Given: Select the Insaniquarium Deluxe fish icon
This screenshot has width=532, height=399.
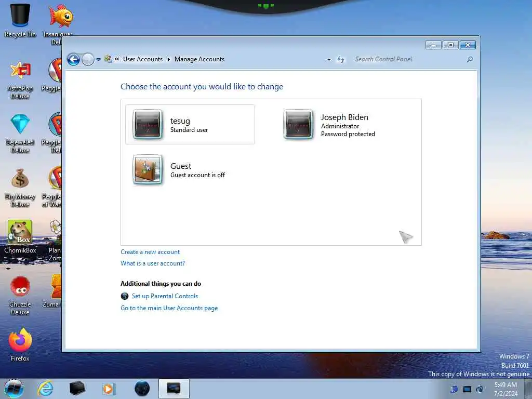Looking at the screenshot, I should point(60,16).
